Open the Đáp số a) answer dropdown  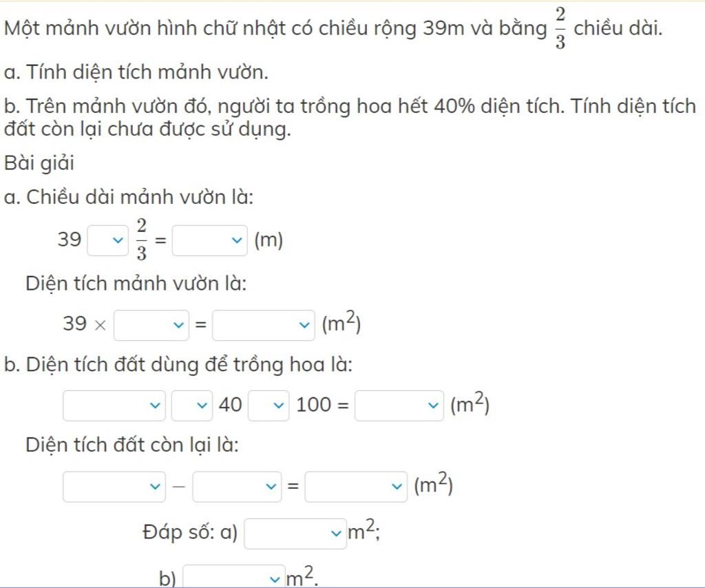pos(295,534)
